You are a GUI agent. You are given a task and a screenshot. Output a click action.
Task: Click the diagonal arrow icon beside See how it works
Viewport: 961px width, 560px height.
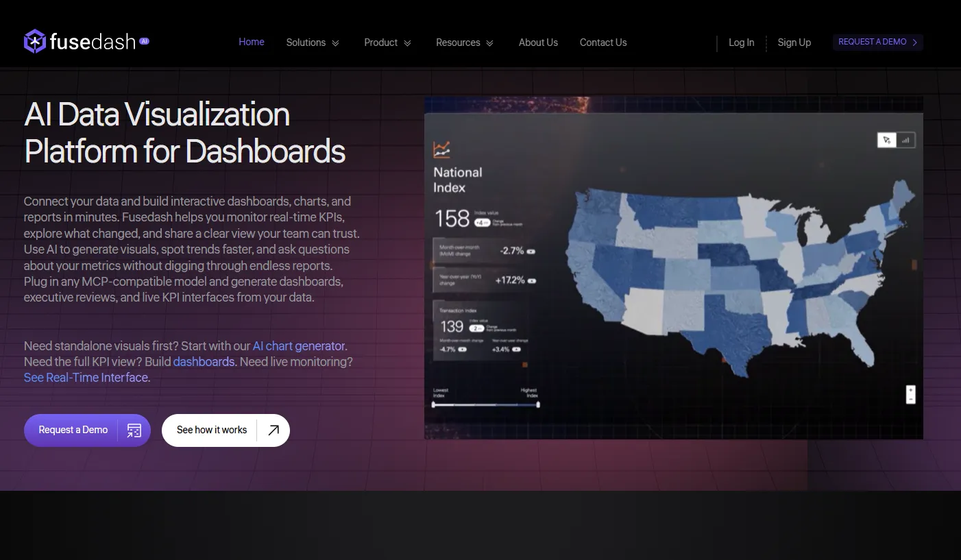(x=273, y=430)
